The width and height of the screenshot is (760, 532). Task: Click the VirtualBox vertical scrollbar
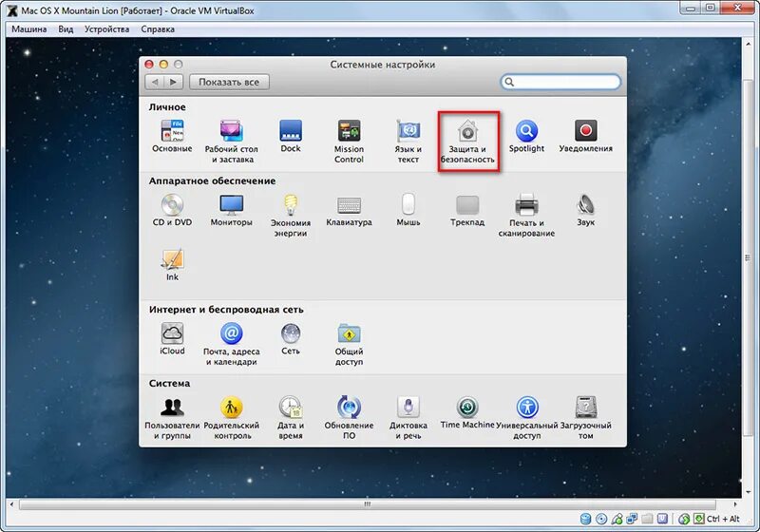(747, 257)
